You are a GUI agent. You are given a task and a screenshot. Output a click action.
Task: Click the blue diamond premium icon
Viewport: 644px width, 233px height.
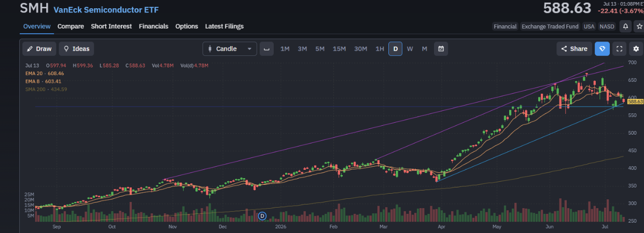[602, 49]
